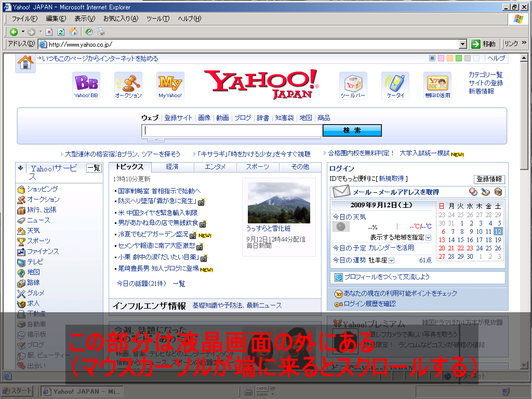
Task: Click the 検索 search button
Action: point(352,130)
